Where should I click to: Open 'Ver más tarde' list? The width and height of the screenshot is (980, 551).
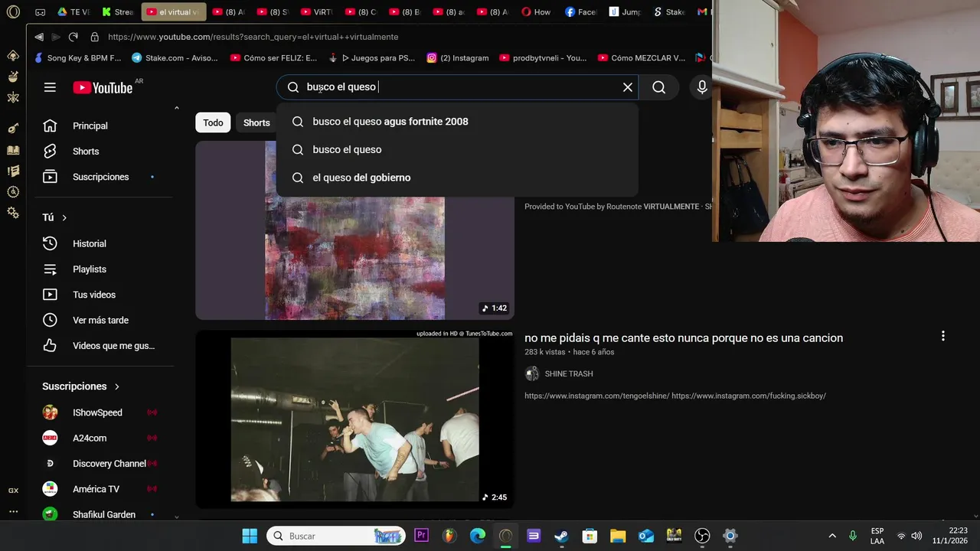click(102, 320)
